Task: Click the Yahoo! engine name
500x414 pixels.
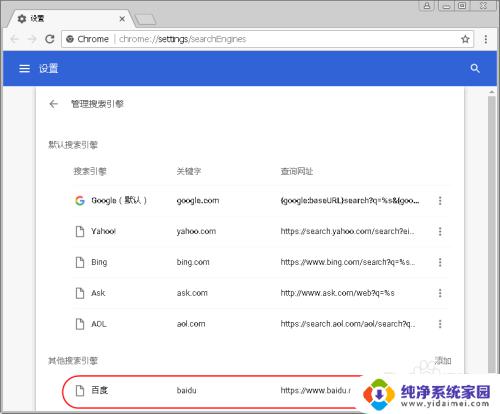Action: click(x=103, y=231)
